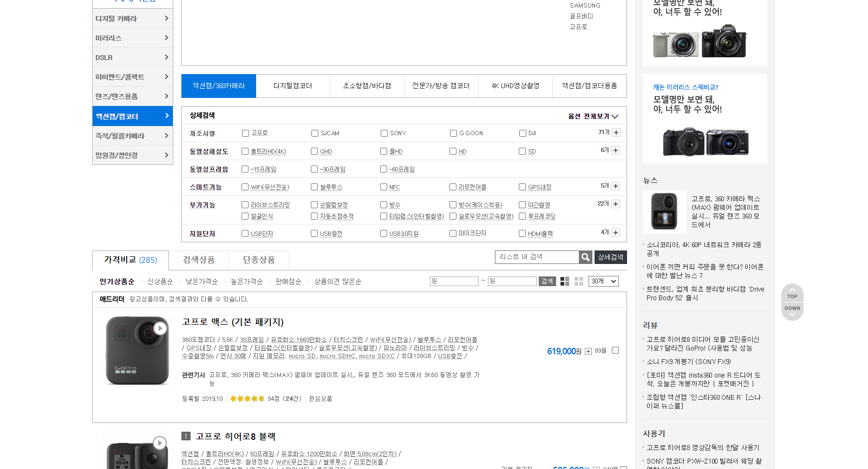Expand 디지털 카메라 category arrow
868x469 pixels.
pyautogui.click(x=166, y=18)
